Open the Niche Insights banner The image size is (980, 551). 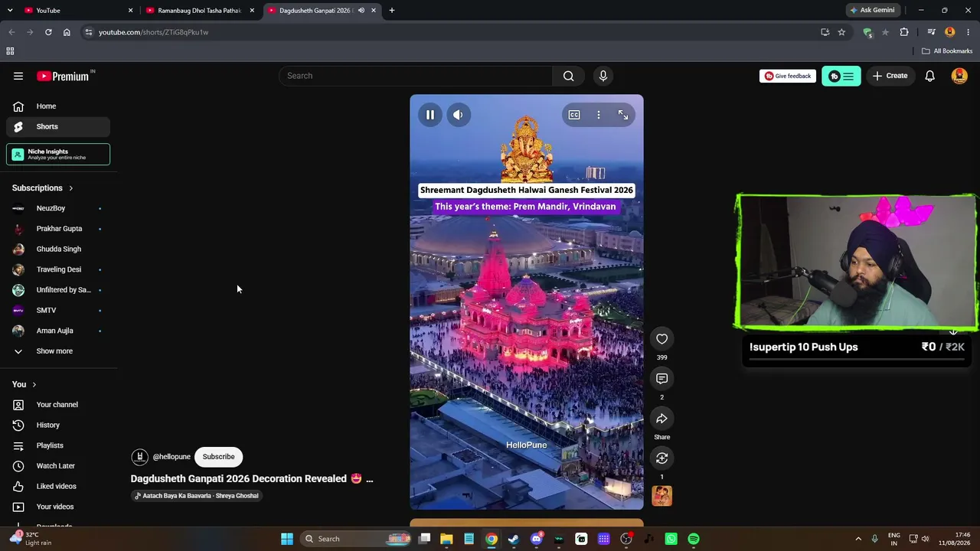click(x=58, y=154)
